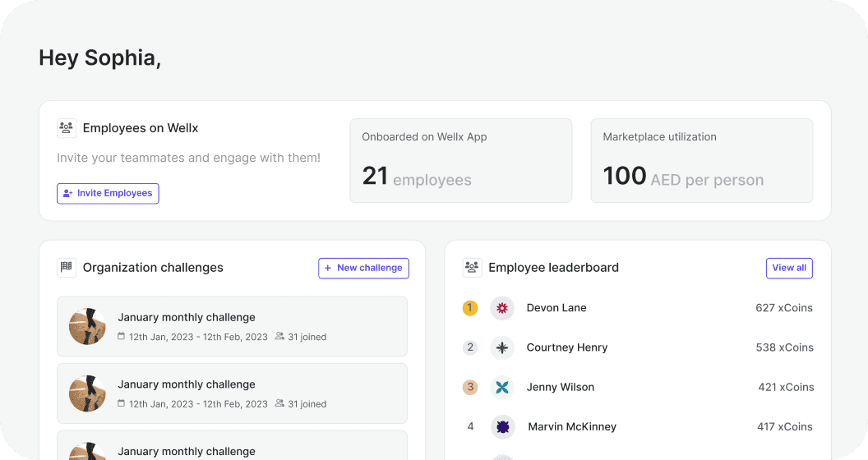Viewport: 868px width, 460px height.
Task: Click View all on Employee leaderboard
Action: [789, 268]
